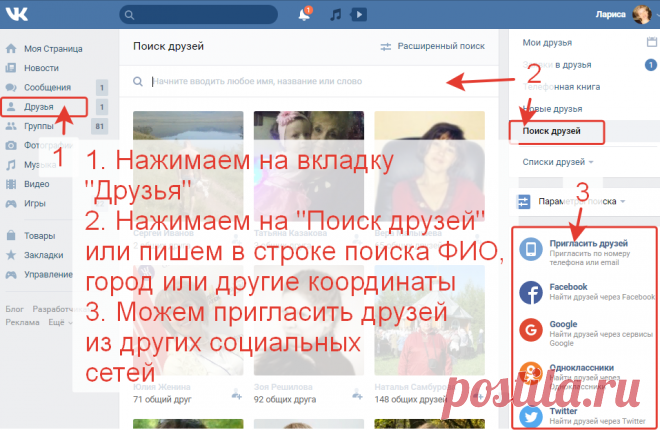Open Сергей Иванов's photo thumbnail
660x430 pixels.
pos(188,166)
